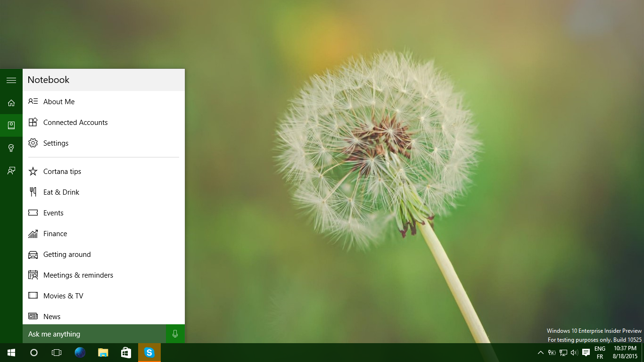Launch the globe browser taskbar icon

tap(80, 353)
